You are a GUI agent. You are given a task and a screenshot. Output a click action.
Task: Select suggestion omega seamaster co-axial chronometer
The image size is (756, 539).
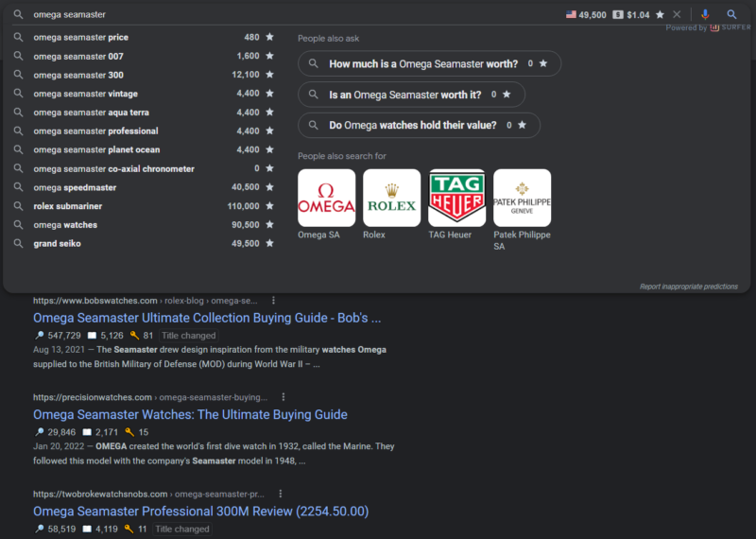point(113,169)
